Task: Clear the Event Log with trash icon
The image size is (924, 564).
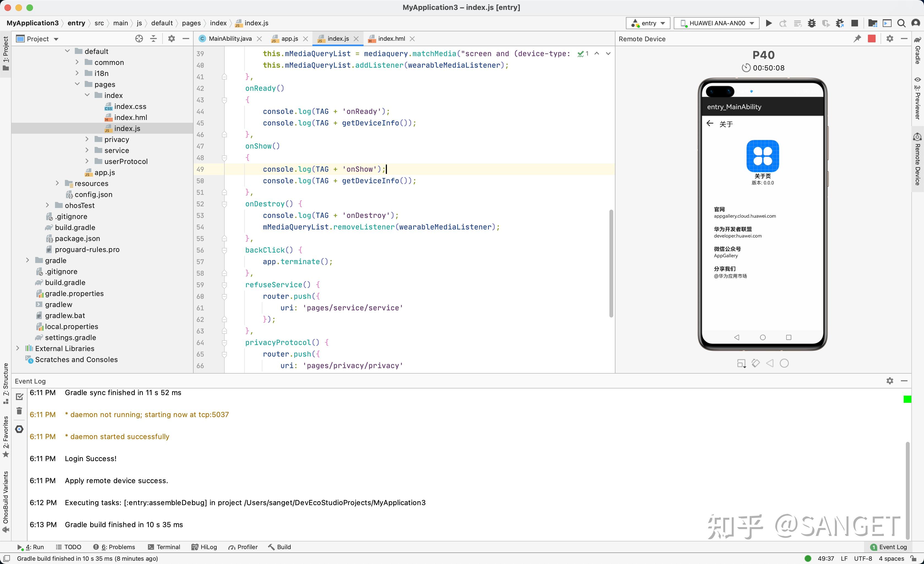Action: [x=20, y=411]
